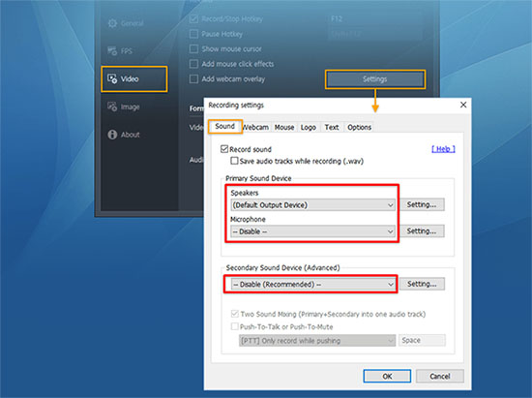Switch to the Mouse tab
The image size is (532, 398).
(284, 128)
